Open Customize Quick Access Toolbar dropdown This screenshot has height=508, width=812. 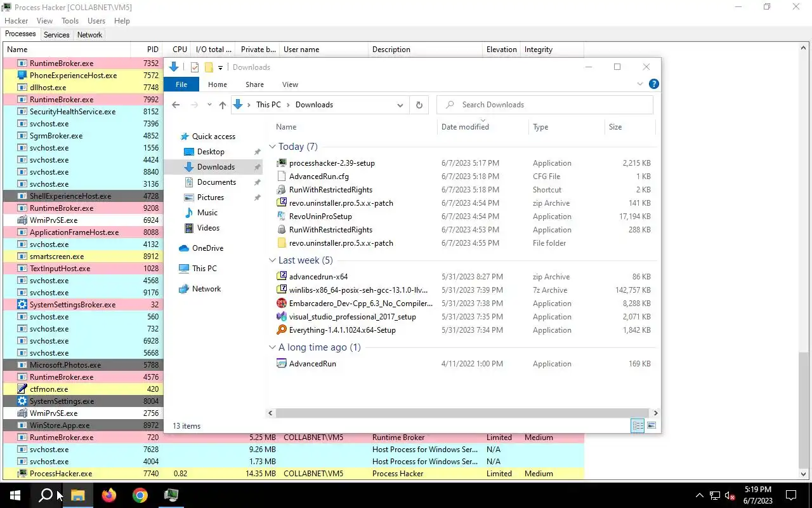(x=220, y=67)
